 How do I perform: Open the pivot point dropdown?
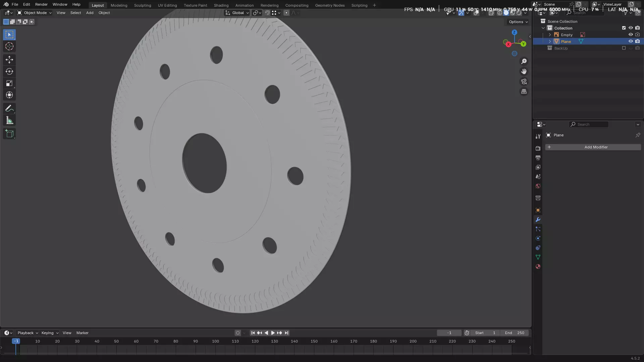tap(257, 13)
